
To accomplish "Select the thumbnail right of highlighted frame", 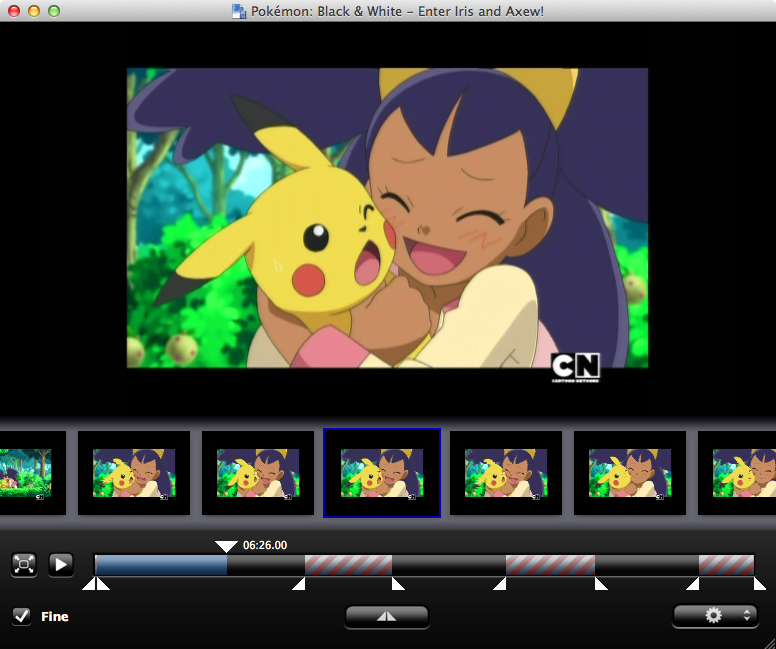I will point(506,473).
